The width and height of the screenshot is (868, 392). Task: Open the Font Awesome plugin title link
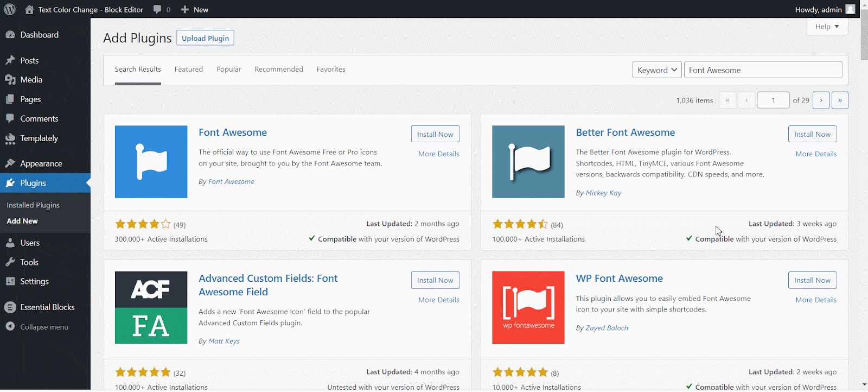[233, 132]
